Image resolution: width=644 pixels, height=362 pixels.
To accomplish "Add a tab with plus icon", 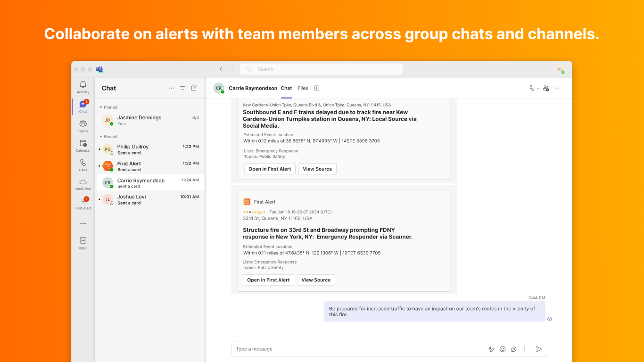I will pos(317,88).
